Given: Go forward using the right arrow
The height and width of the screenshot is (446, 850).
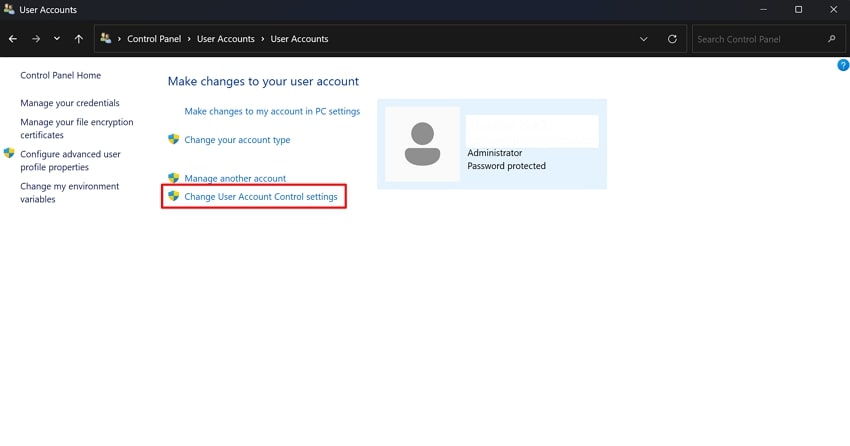Looking at the screenshot, I should click(36, 39).
